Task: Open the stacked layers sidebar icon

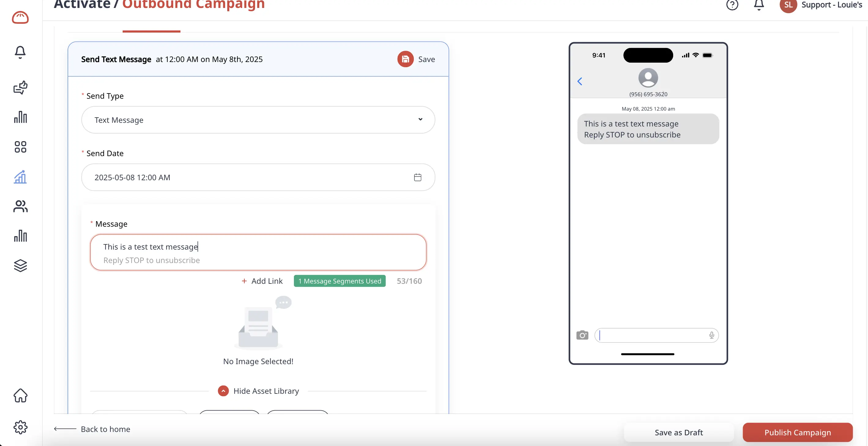Action: pyautogui.click(x=20, y=265)
